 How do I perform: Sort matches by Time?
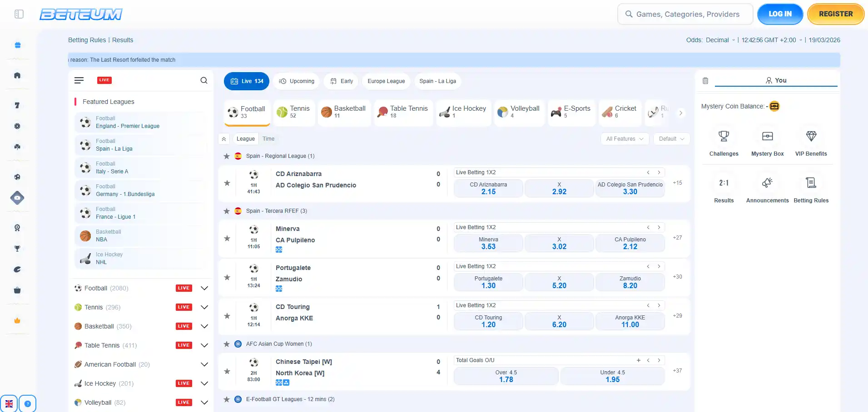[268, 139]
